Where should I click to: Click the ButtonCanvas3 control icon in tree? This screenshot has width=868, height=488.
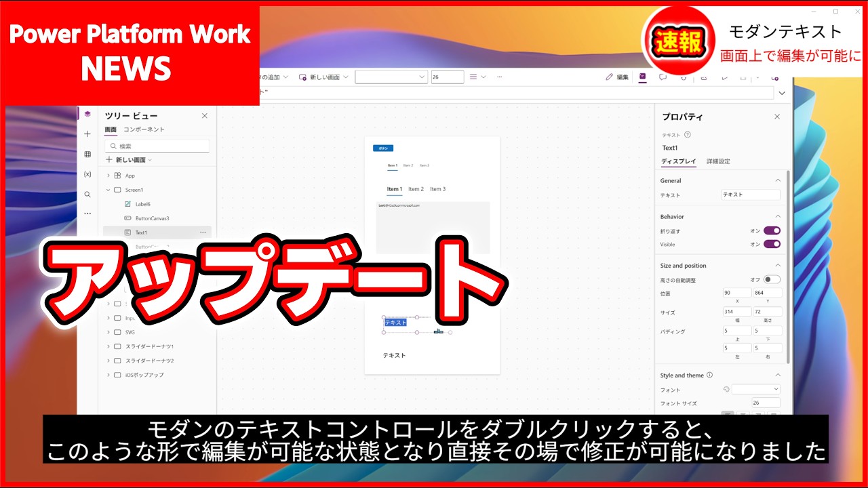click(128, 218)
